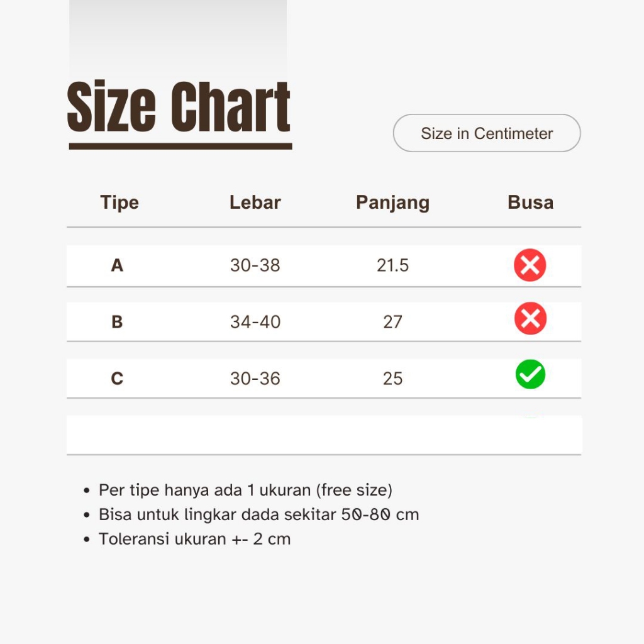The width and height of the screenshot is (644, 644).
Task: Click the 34-40 width value
Action: [255, 322]
